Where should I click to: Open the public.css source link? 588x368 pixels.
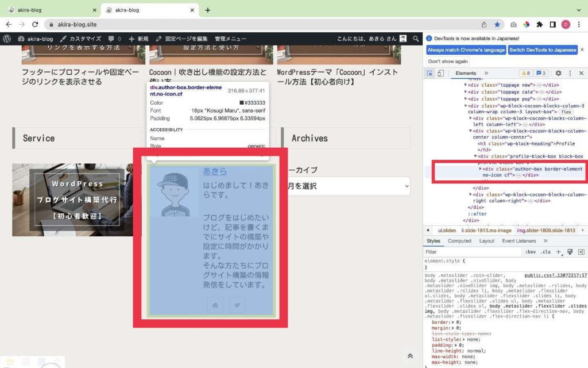coord(556,275)
